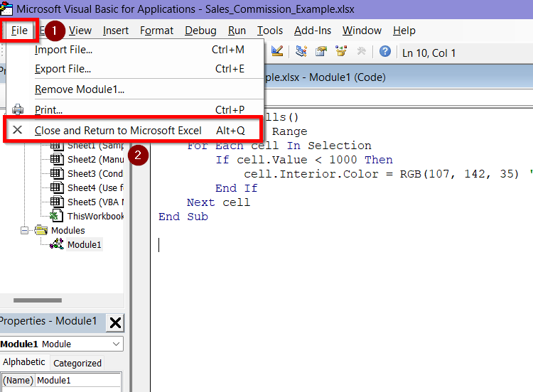Open the View menu
Viewport: 533px width, 392px height.
pos(80,31)
